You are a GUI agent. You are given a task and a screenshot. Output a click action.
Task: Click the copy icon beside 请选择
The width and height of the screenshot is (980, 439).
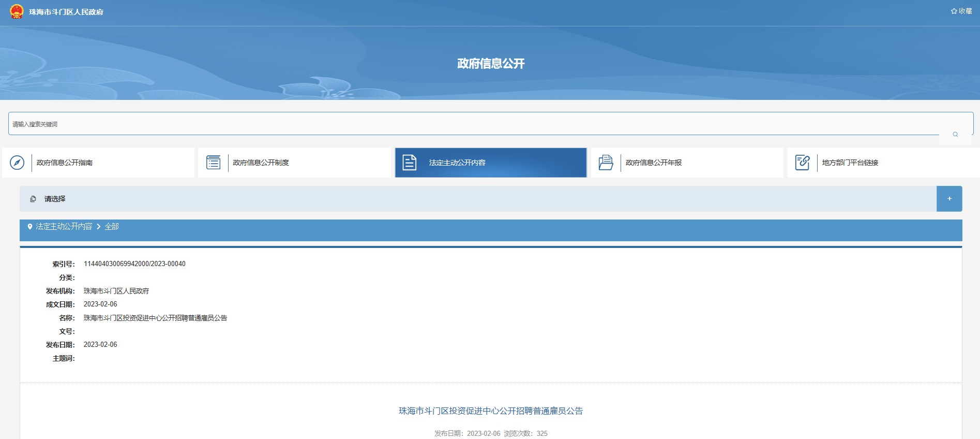pos(33,199)
